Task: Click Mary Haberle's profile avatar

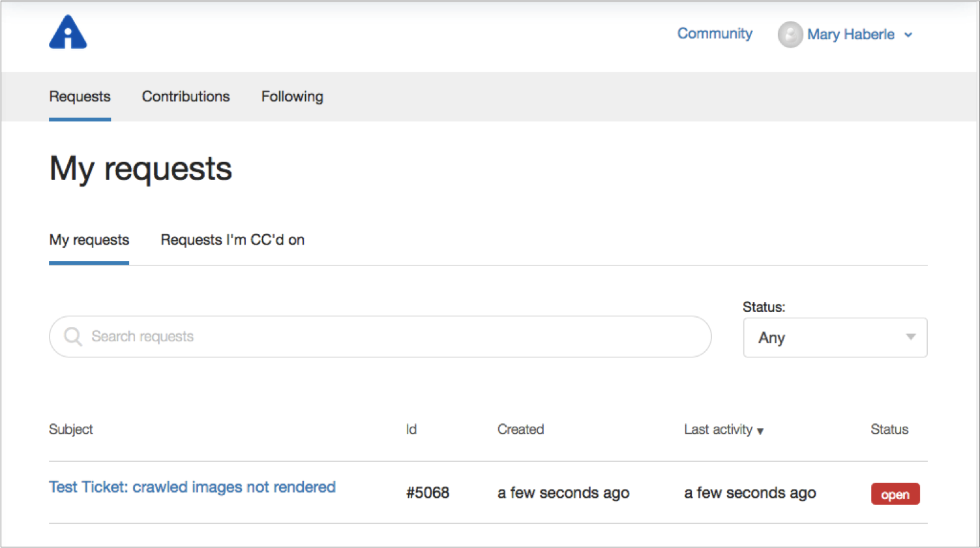Action: pyautogui.click(x=790, y=35)
